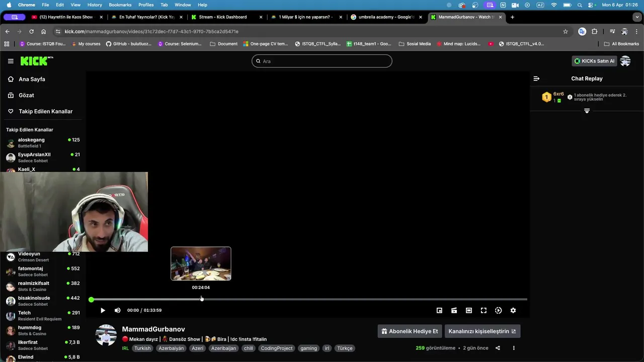Viewport: 644px width, 362px height.
Task: Open Chrome three-dot menu
Action: coord(637,31)
